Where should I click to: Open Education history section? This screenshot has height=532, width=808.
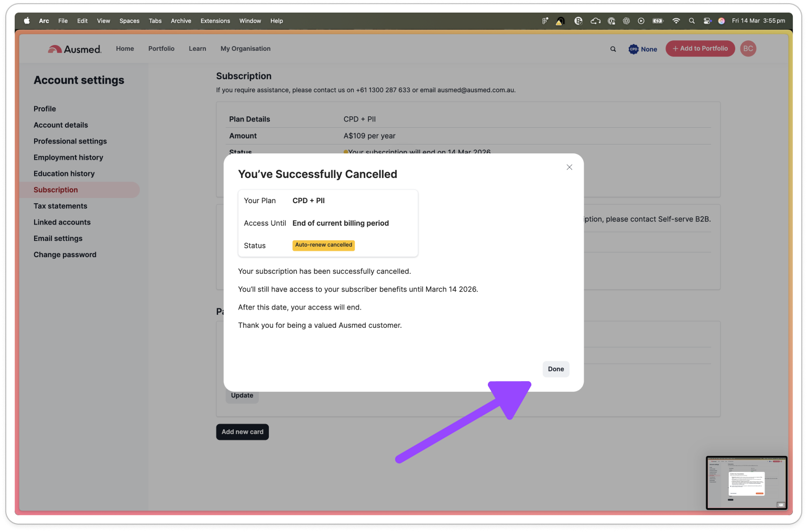pyautogui.click(x=64, y=174)
